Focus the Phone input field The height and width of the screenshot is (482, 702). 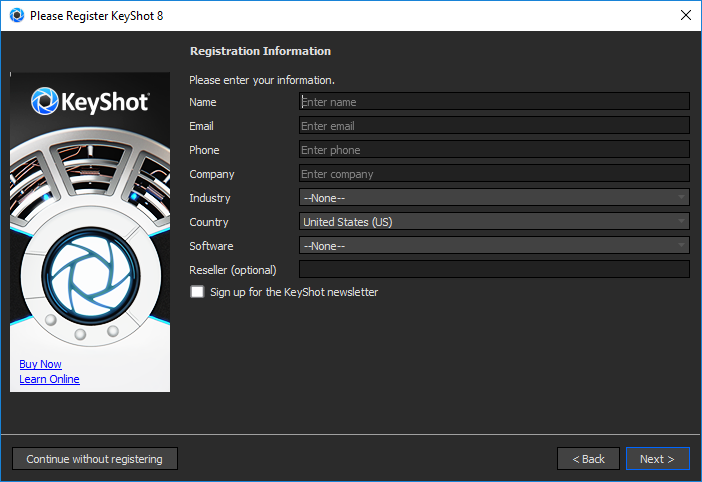[494, 150]
